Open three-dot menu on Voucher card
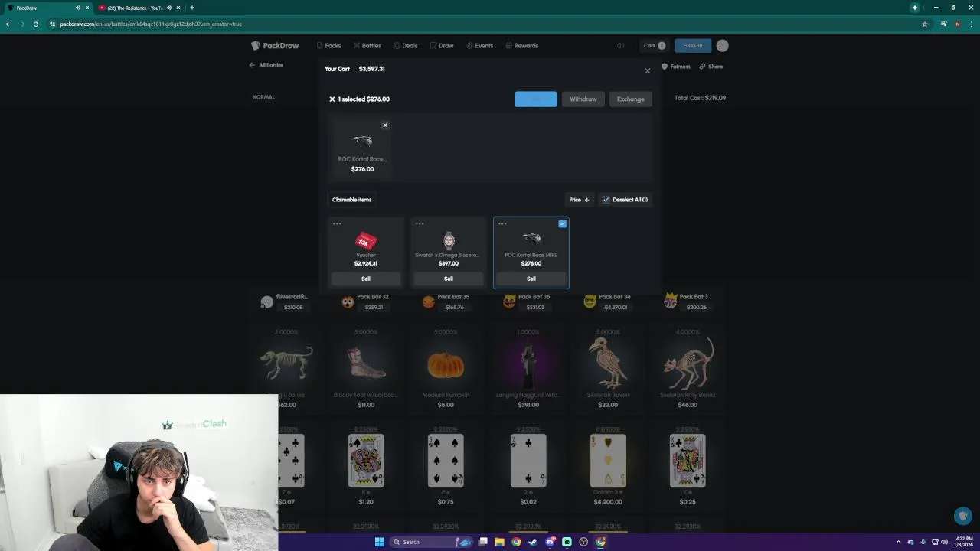The height and width of the screenshot is (551, 980). [337, 223]
